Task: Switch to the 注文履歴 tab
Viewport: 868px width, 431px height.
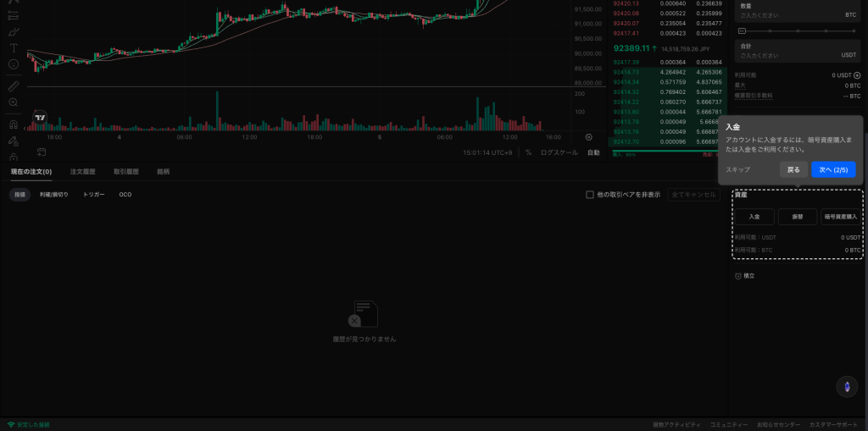Action: click(82, 172)
